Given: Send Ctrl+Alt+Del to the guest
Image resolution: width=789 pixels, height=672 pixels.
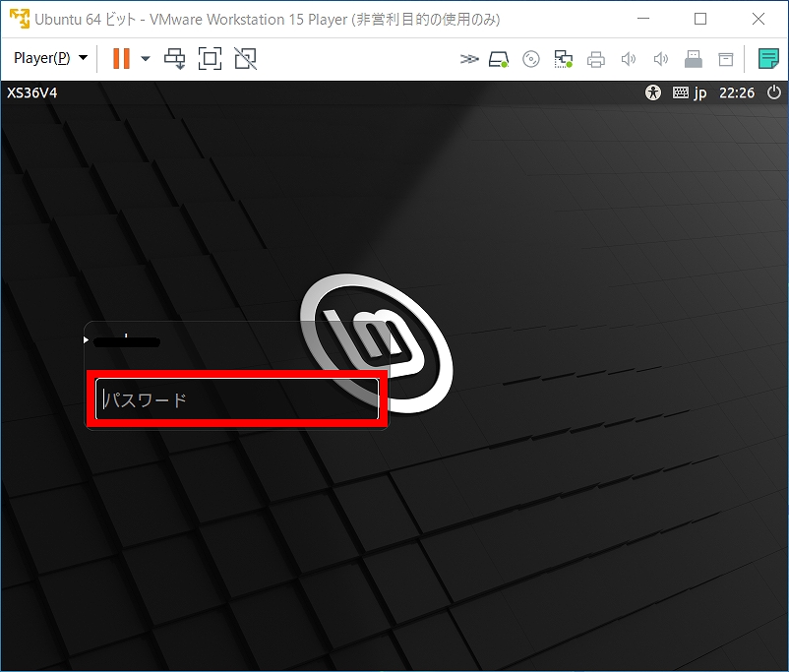Looking at the screenshot, I should [x=174, y=58].
